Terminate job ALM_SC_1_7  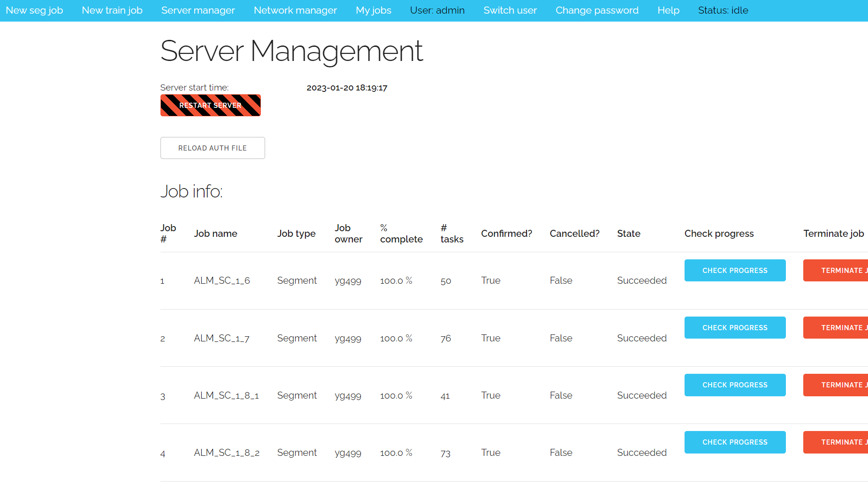click(836, 328)
